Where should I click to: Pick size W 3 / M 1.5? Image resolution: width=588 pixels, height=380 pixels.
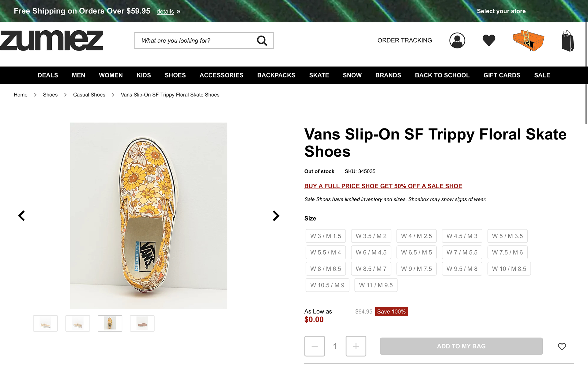326,236
